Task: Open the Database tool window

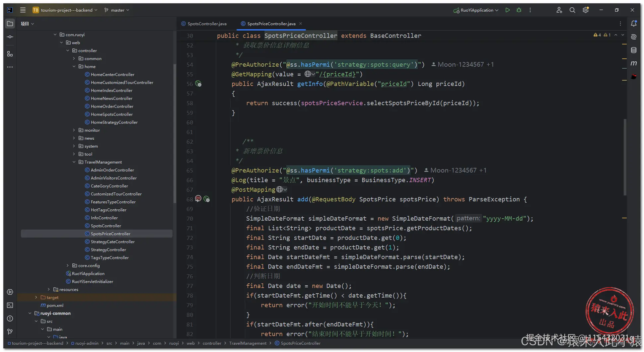Action: [x=634, y=50]
